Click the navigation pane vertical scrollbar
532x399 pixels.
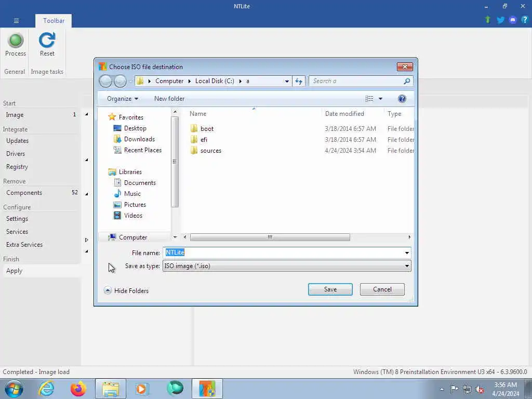coord(175,162)
